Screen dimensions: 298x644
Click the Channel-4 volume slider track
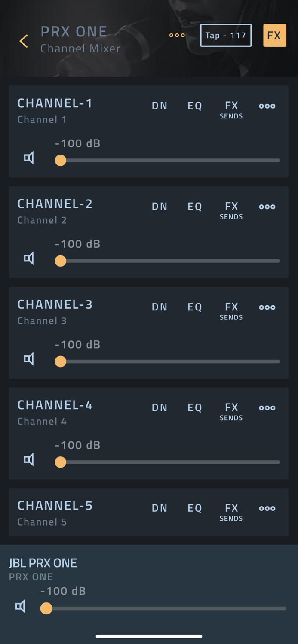point(172,462)
